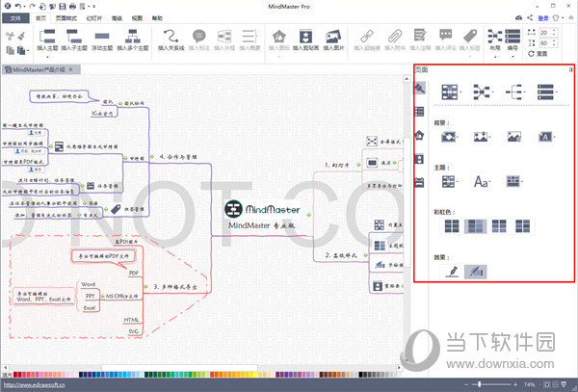The image size is (578, 392).
Task: Click 插入附件 (Insert Attachment) paperclip icon
Action: click(394, 37)
